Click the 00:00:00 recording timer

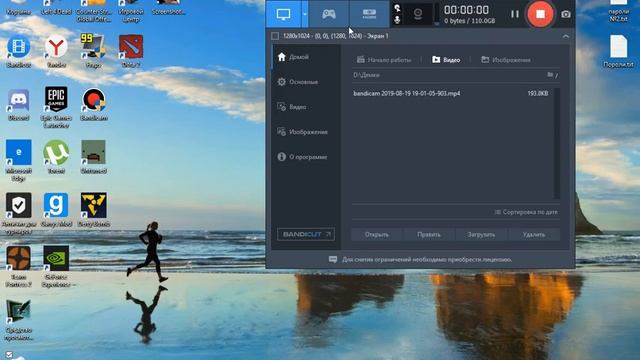coord(466,10)
